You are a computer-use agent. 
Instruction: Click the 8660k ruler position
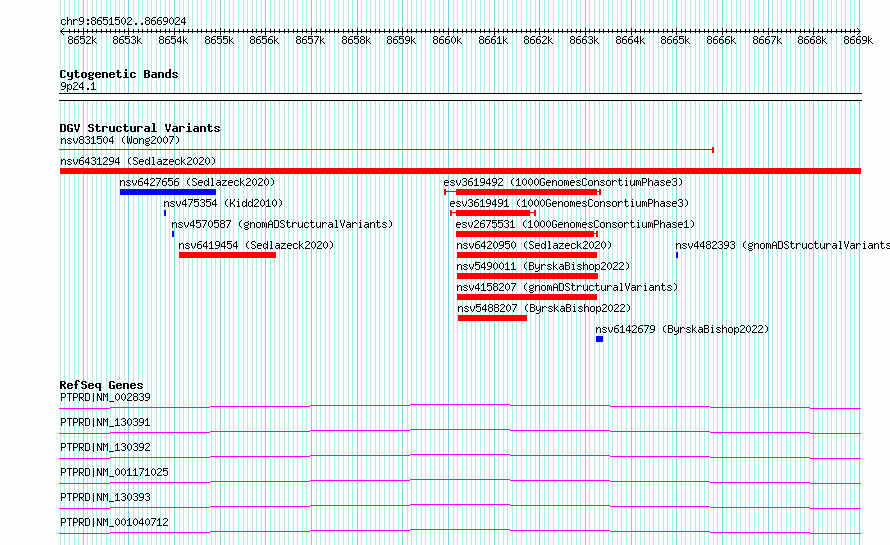click(447, 40)
